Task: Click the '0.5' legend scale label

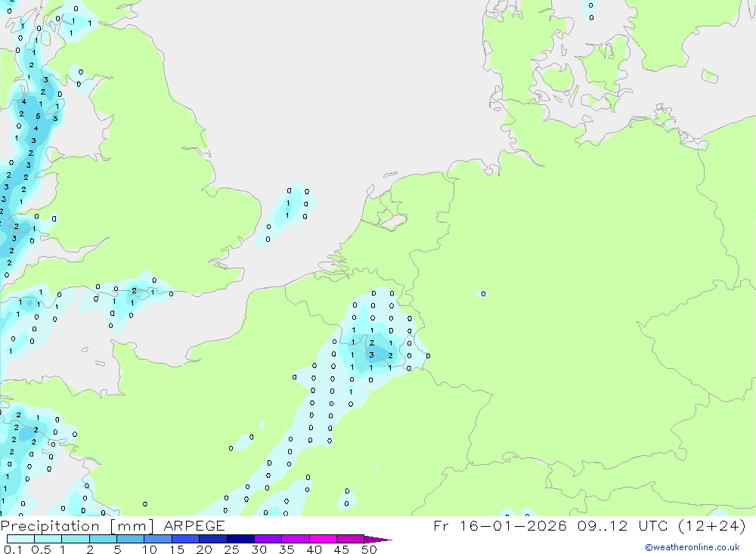Action: click(x=41, y=549)
